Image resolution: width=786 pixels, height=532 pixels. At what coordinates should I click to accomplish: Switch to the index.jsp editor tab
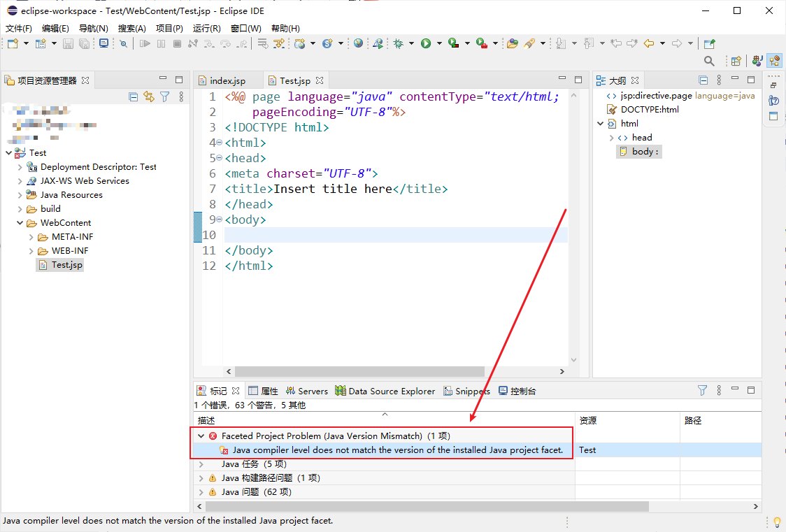(x=227, y=80)
